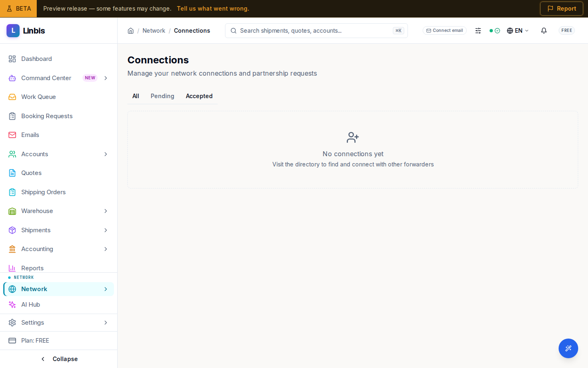Expand the Accounts submenu chevron
This screenshot has width=588, height=368.
(x=106, y=154)
